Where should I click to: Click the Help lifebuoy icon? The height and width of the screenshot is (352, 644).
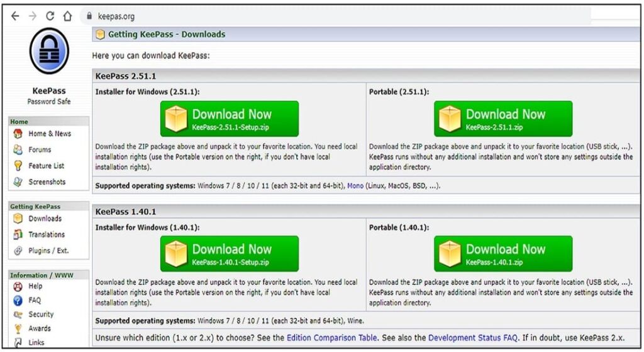[x=18, y=287]
